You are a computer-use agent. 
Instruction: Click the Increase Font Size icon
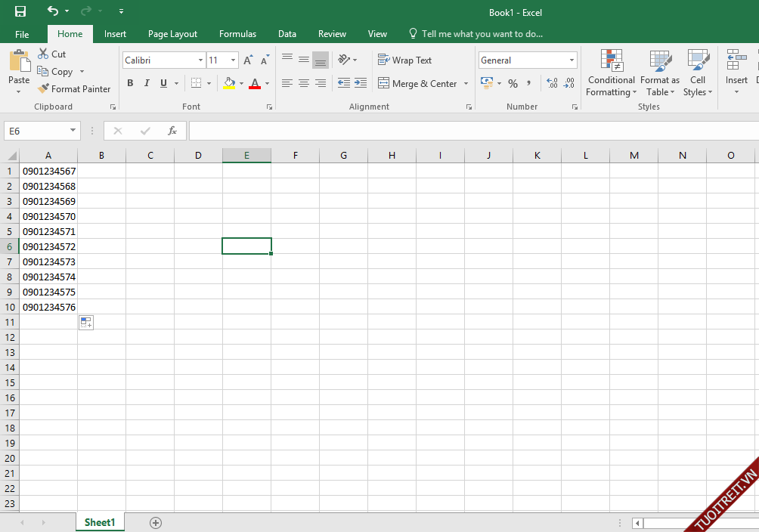coord(247,60)
